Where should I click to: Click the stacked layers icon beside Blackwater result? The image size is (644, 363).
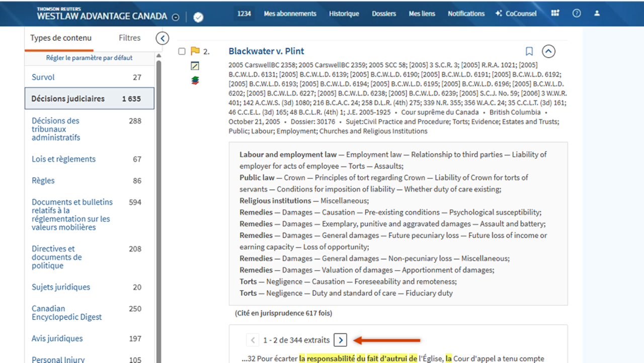tap(195, 80)
